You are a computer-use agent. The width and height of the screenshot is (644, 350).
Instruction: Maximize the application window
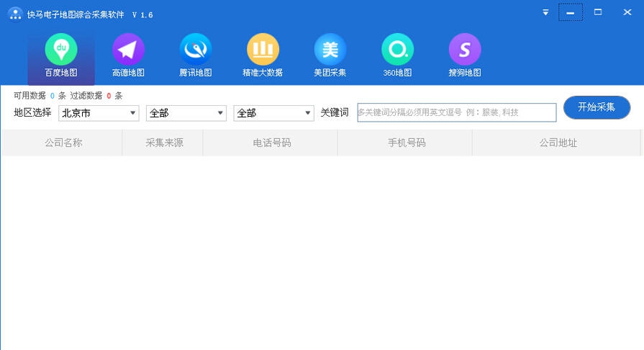[598, 12]
